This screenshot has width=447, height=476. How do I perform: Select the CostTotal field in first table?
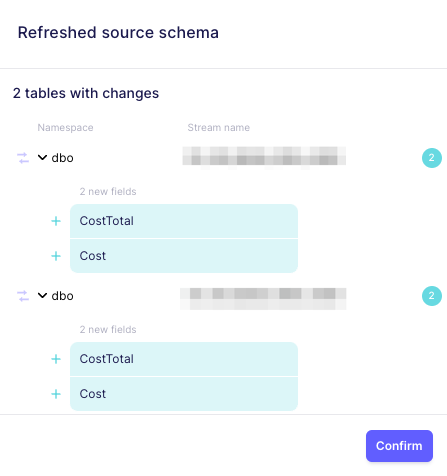click(184, 221)
